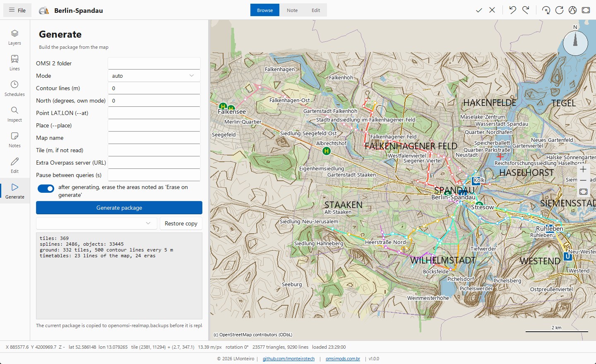Click the Generate package button

pos(119,208)
